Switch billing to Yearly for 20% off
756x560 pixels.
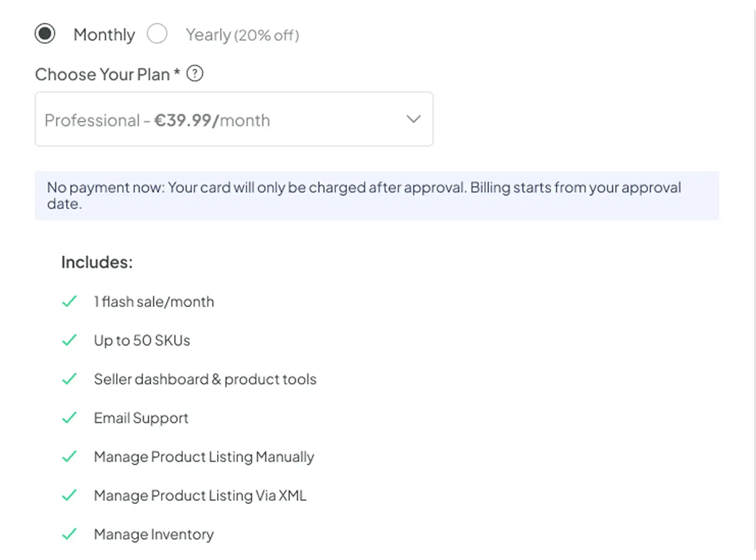pos(157,34)
